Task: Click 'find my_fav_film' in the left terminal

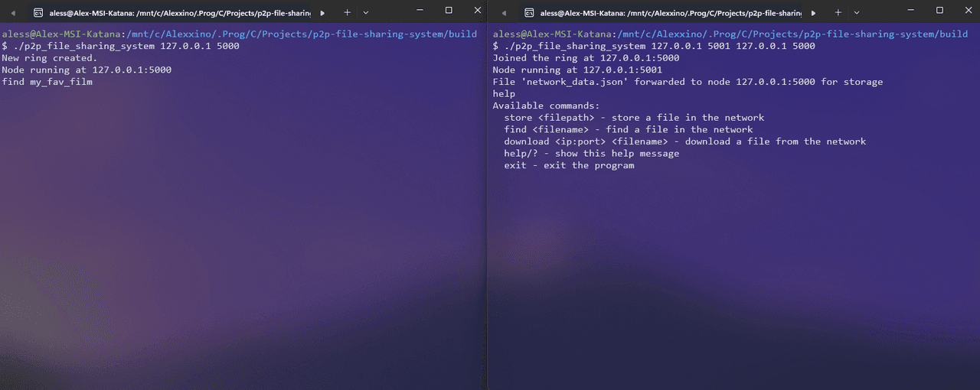Action: coord(47,82)
